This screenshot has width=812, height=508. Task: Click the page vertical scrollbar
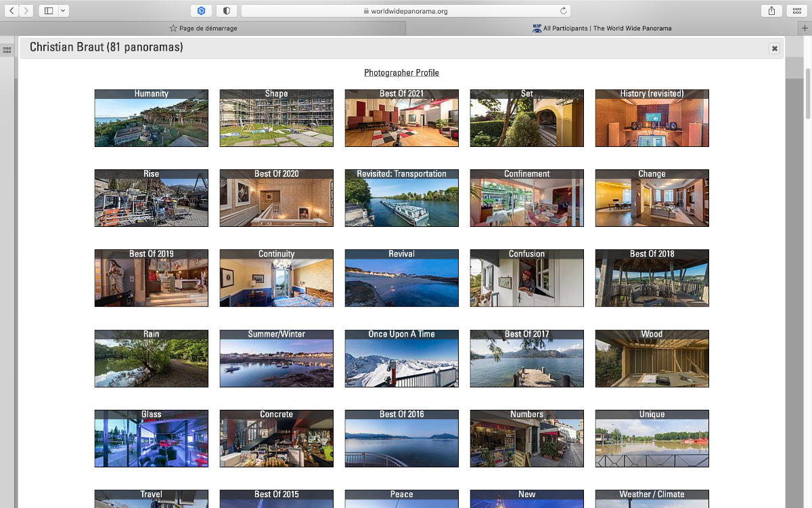[808, 95]
